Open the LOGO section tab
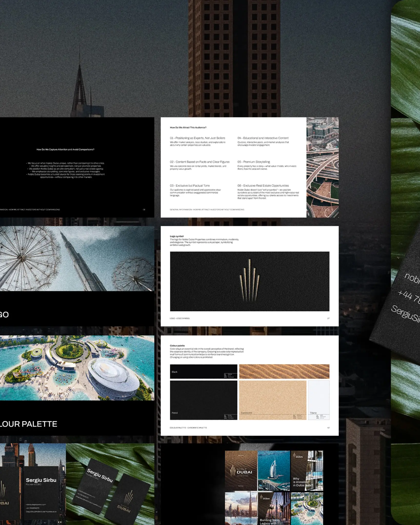Screen dimensions: 420x525 pos(4,314)
